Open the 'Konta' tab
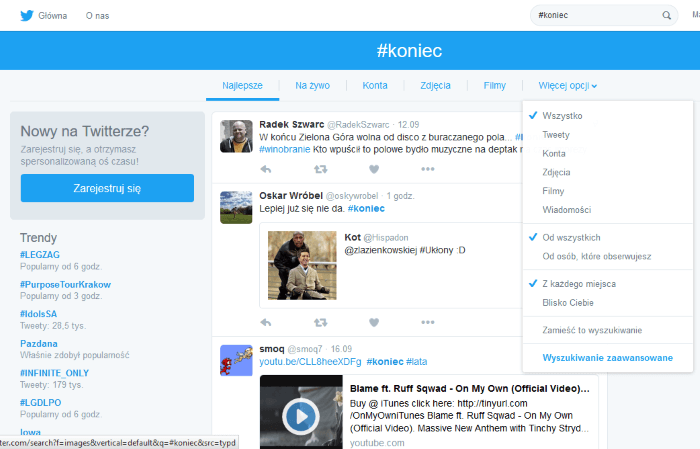This screenshot has height=449, width=700. coord(375,86)
